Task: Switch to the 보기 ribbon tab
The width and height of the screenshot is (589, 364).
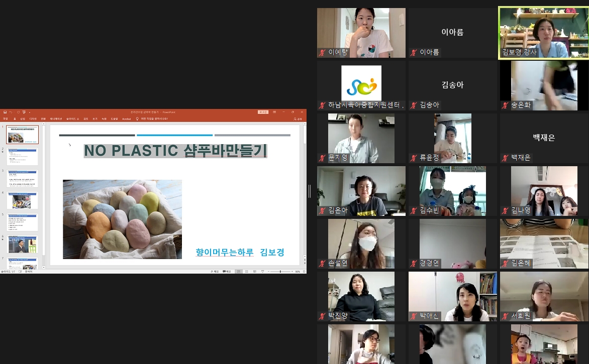Action: tap(94, 119)
